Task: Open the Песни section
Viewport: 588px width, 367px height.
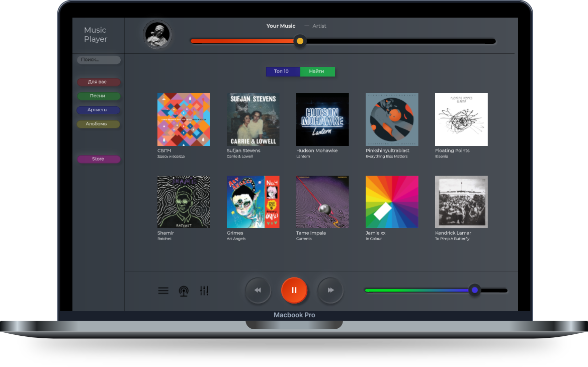Action: pos(99,96)
